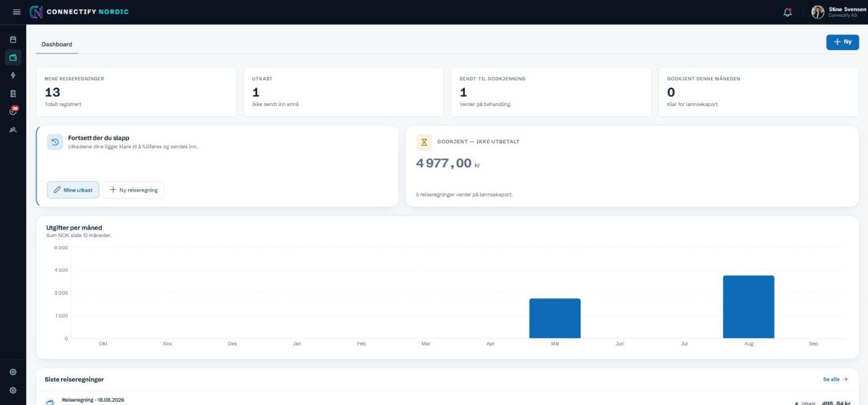
Task: Click the hourglass icon beside Godkjent — ikke utbetalt
Action: coord(424,142)
